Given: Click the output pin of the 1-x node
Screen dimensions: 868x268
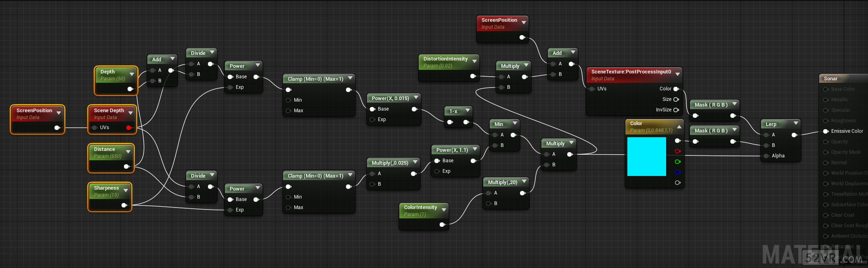Looking at the screenshot, I should (x=466, y=122).
